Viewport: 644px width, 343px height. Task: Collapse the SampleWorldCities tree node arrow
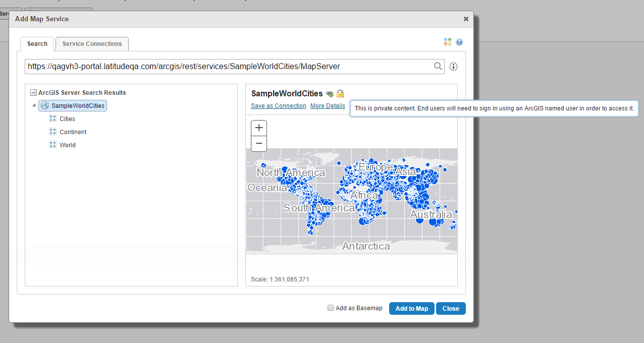[34, 106]
